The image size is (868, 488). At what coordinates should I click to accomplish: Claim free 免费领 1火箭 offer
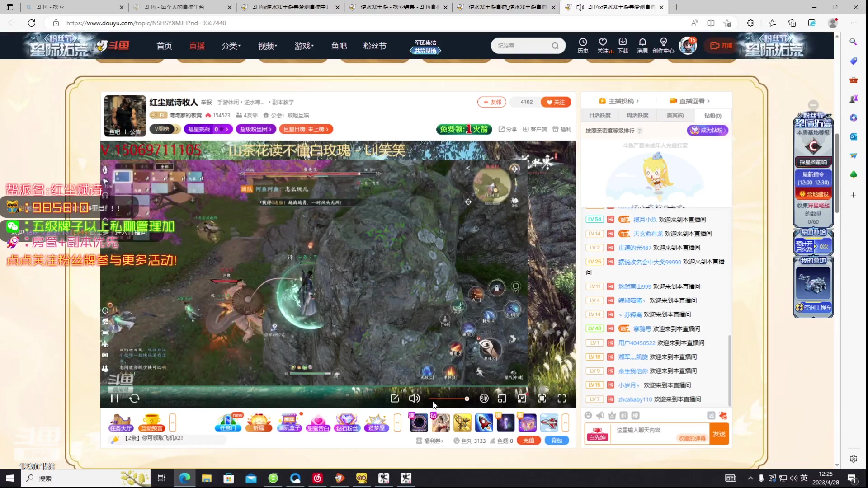tap(464, 129)
